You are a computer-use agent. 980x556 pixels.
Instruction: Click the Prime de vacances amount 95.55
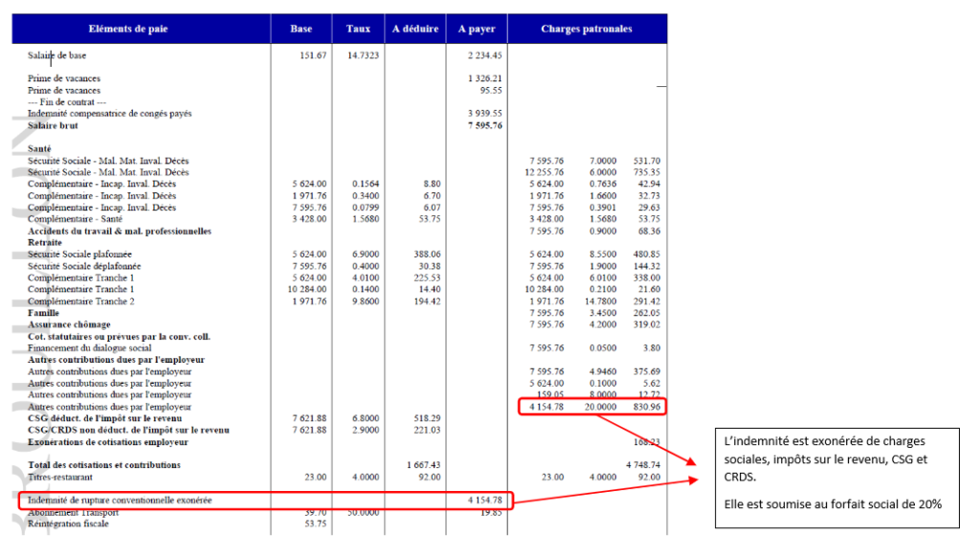491,91
